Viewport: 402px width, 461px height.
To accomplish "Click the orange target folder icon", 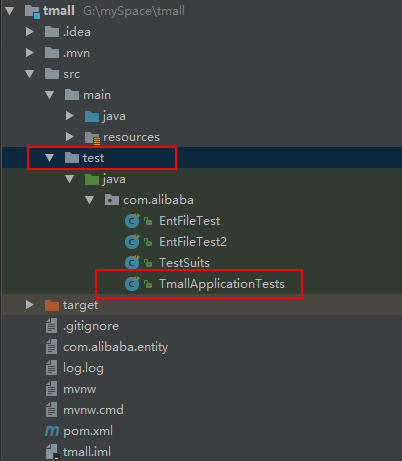I will point(52,305).
